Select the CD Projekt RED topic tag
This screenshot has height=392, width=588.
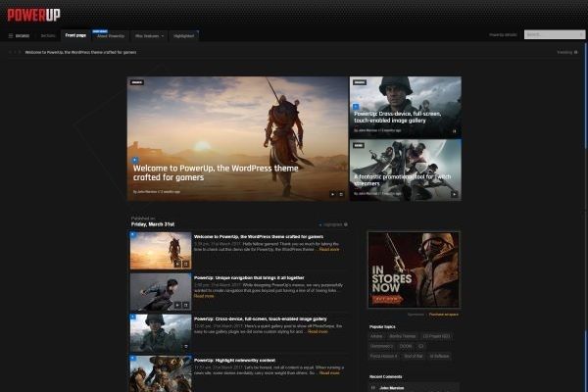tap(436, 336)
